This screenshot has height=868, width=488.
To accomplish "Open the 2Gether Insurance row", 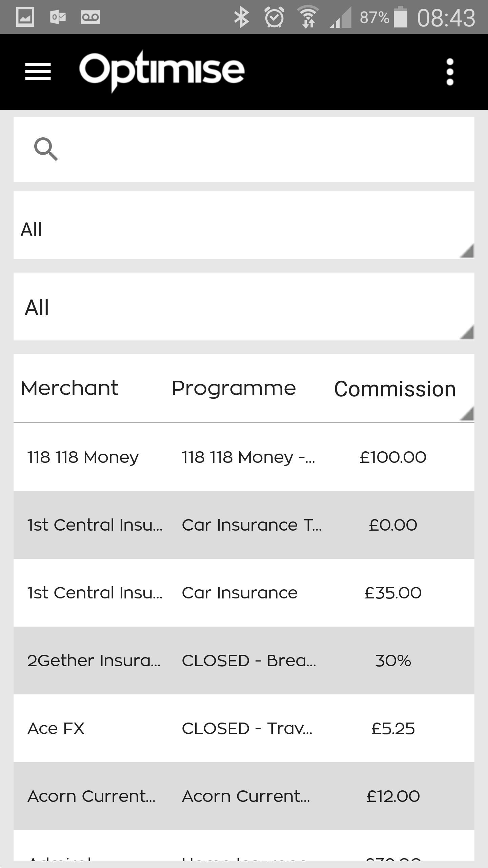I will click(x=244, y=660).
